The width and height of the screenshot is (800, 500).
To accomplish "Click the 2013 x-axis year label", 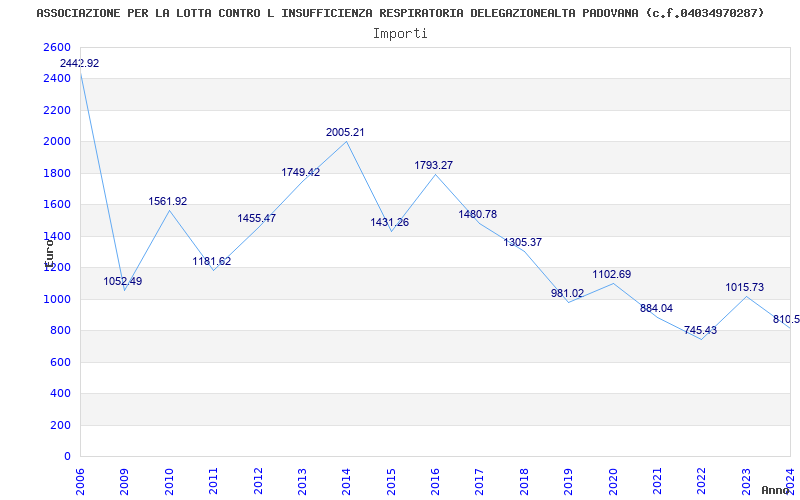I will pos(302,481).
